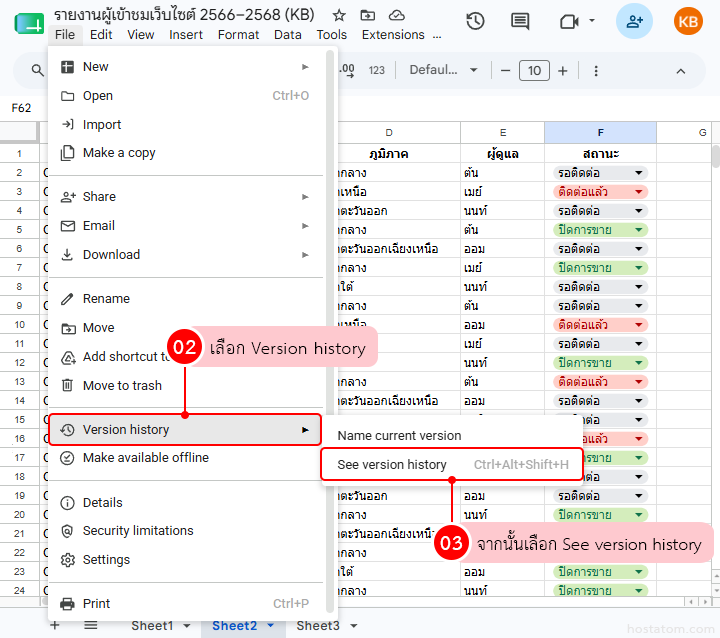Open the three-dot more toolbar options
720x638 pixels.
(596, 71)
